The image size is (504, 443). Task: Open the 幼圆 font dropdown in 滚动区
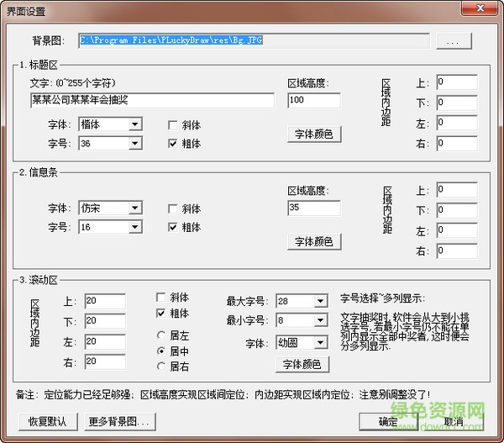coord(319,343)
